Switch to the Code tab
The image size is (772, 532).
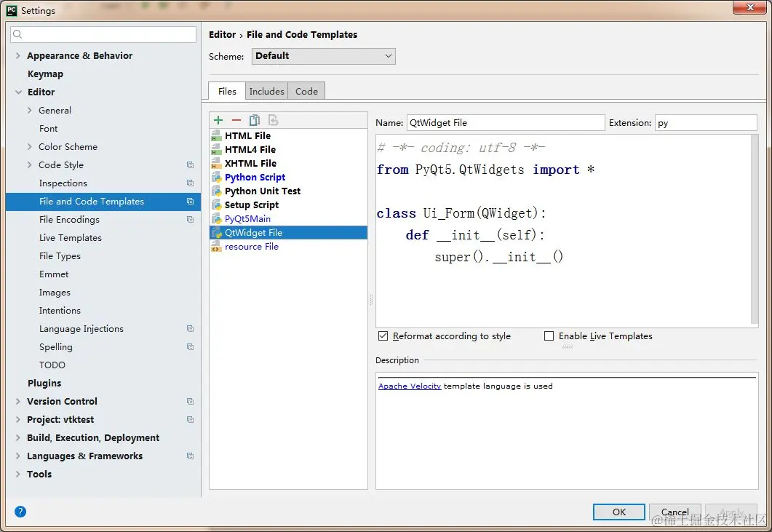[x=306, y=91]
